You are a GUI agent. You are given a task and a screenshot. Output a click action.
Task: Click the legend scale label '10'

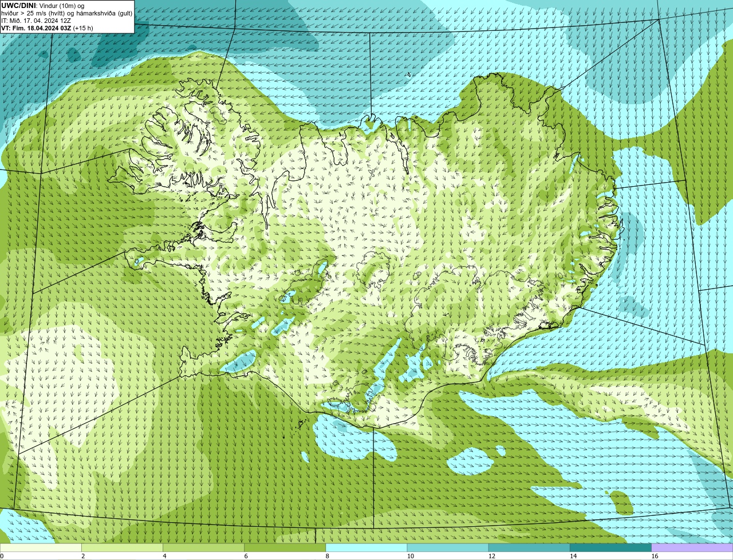[410, 556]
